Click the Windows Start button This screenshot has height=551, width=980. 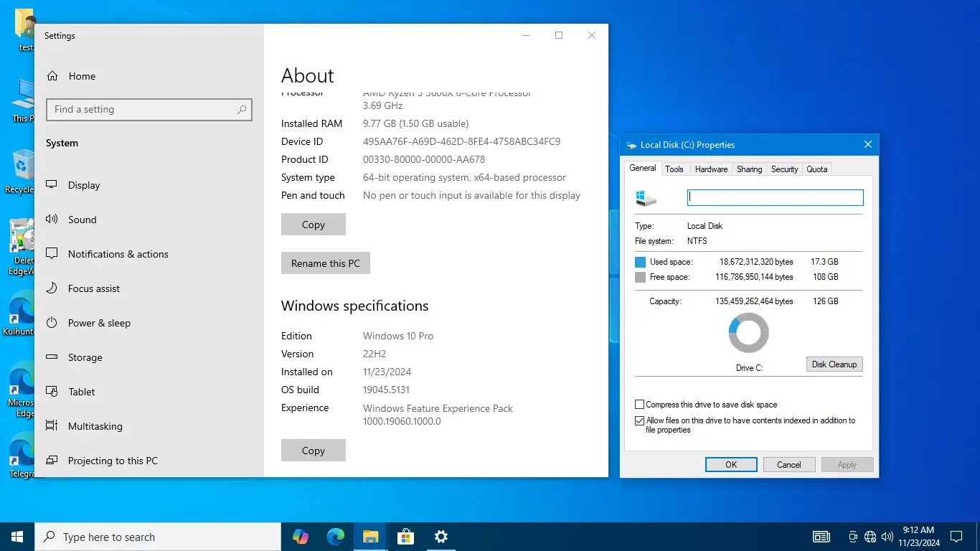click(x=17, y=537)
